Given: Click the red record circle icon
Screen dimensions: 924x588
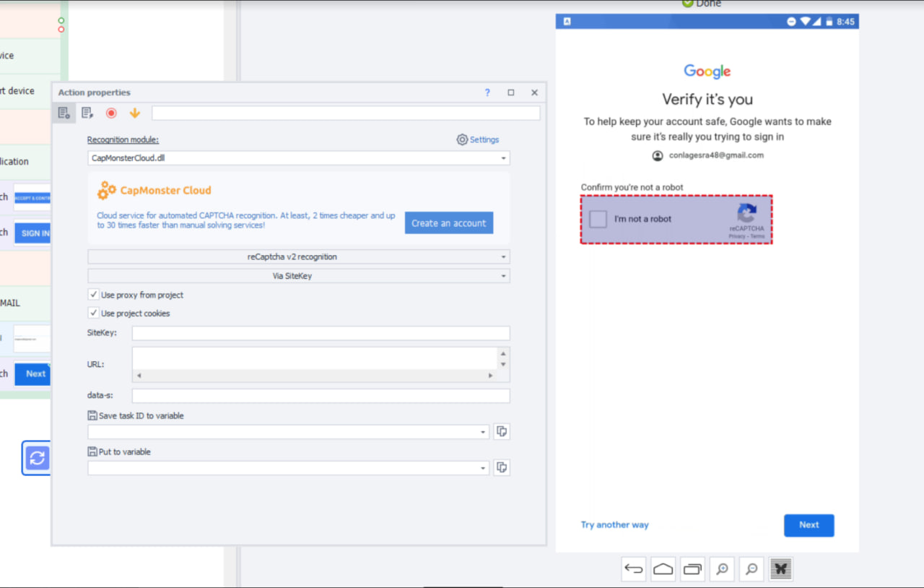Looking at the screenshot, I should (111, 113).
